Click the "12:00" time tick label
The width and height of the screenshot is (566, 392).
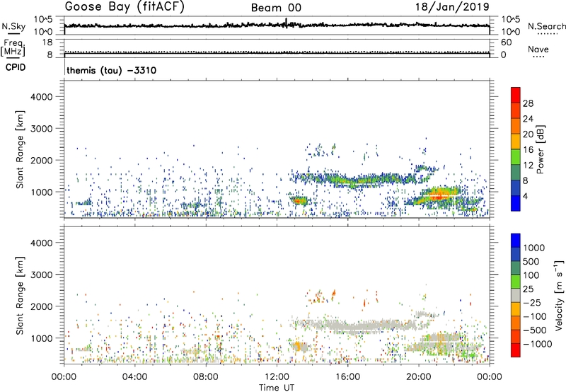[x=277, y=377]
